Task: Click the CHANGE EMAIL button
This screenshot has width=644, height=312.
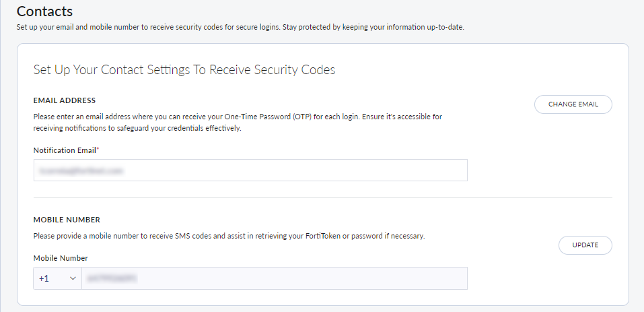Action: coord(573,104)
